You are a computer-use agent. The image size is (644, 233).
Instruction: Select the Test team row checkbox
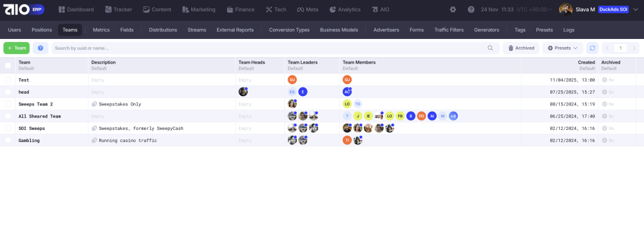click(x=8, y=80)
